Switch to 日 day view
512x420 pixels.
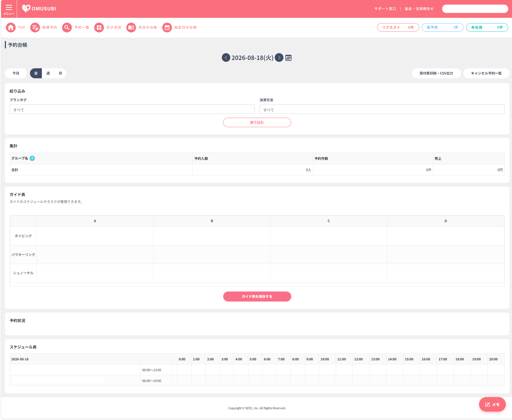click(x=36, y=73)
